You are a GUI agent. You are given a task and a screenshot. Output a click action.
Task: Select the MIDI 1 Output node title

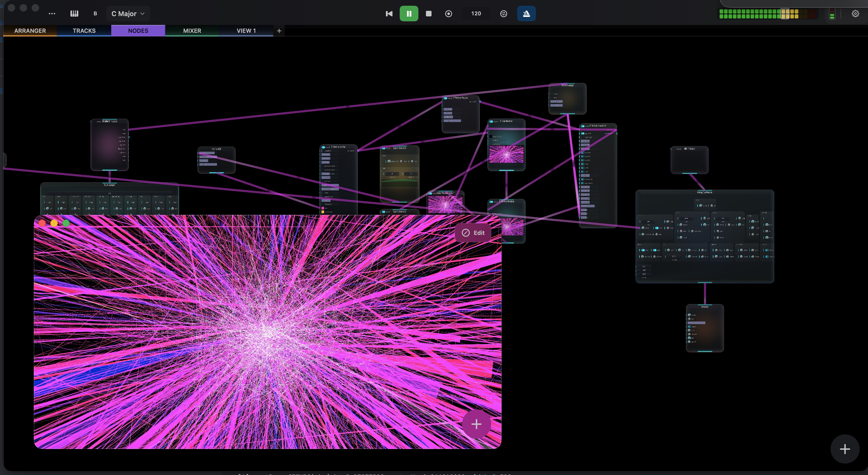pyautogui.click(x=689, y=149)
